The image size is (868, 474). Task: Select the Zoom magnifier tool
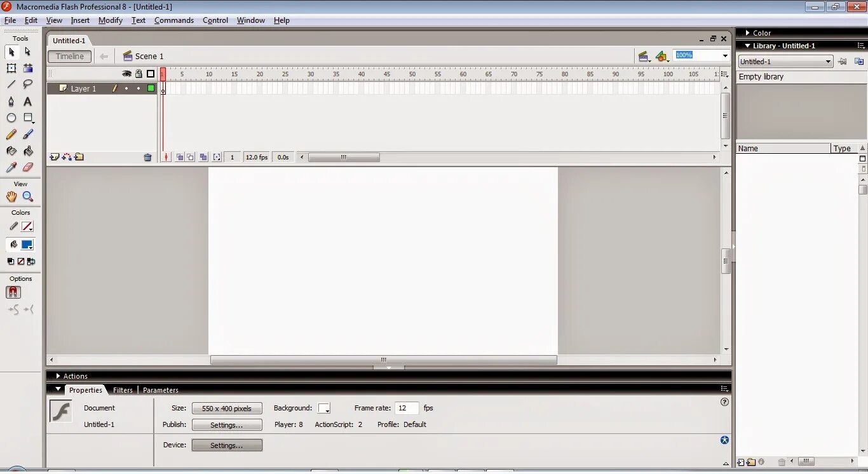[x=28, y=197]
